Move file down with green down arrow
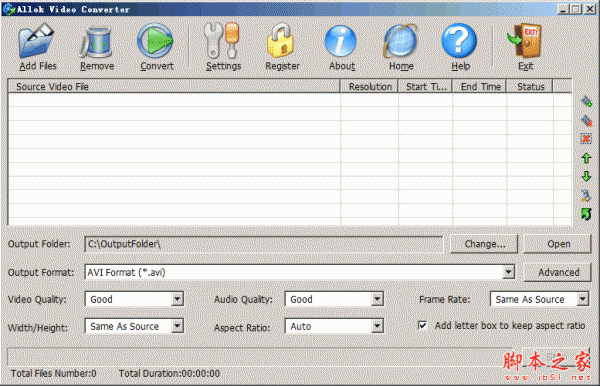 586,176
